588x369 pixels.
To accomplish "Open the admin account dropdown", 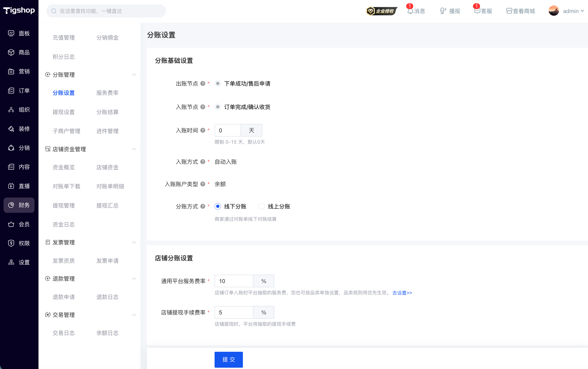I will click(x=566, y=11).
